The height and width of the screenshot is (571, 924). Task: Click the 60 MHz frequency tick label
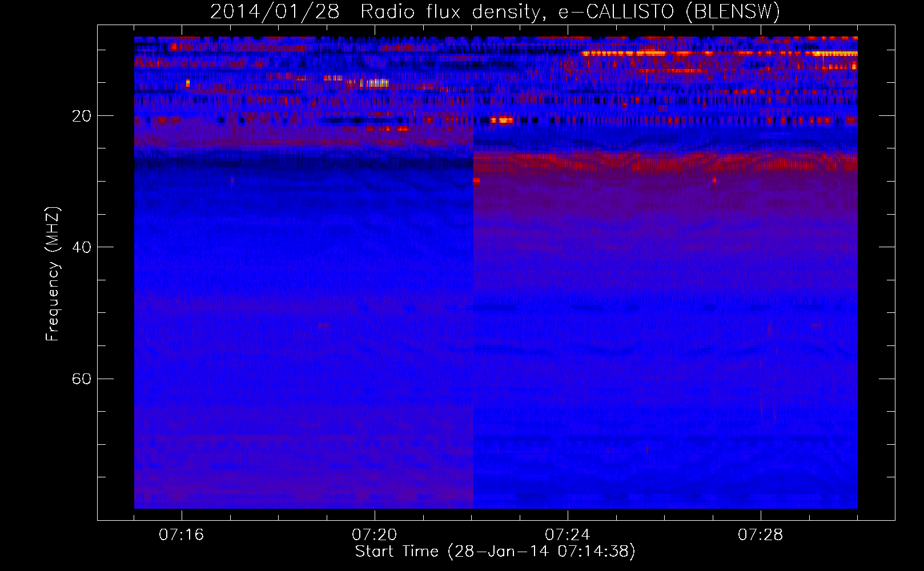pyautogui.click(x=82, y=379)
